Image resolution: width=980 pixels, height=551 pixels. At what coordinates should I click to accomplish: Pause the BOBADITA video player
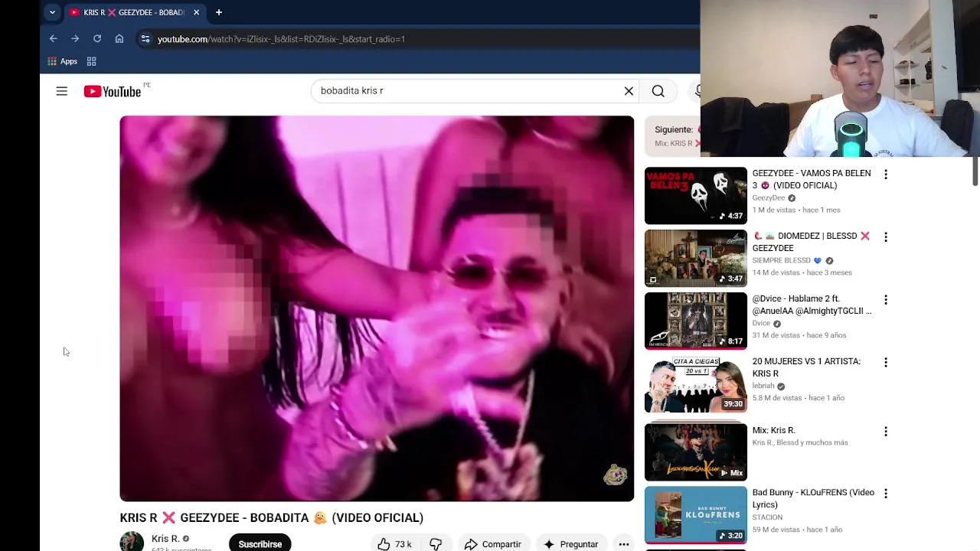pos(377,308)
